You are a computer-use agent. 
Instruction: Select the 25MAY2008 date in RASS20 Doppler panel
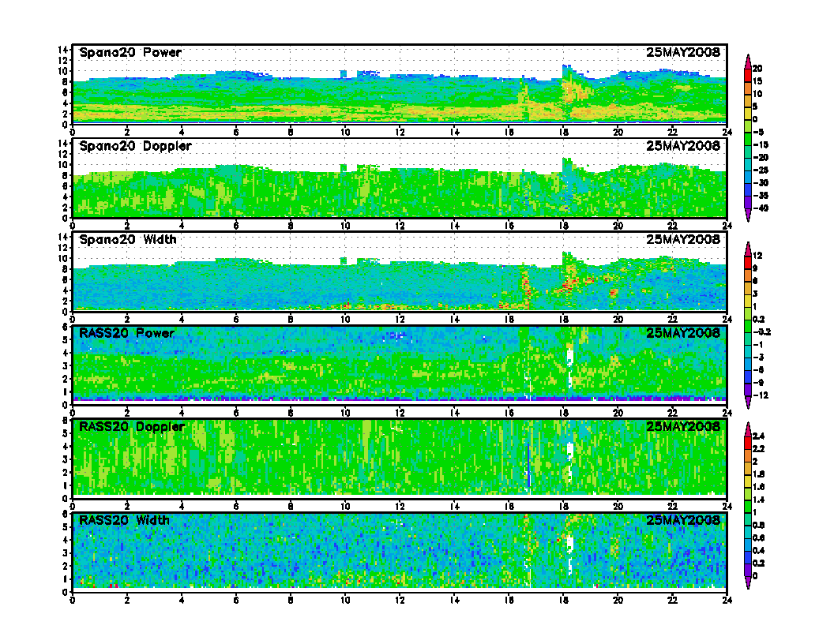(683, 426)
